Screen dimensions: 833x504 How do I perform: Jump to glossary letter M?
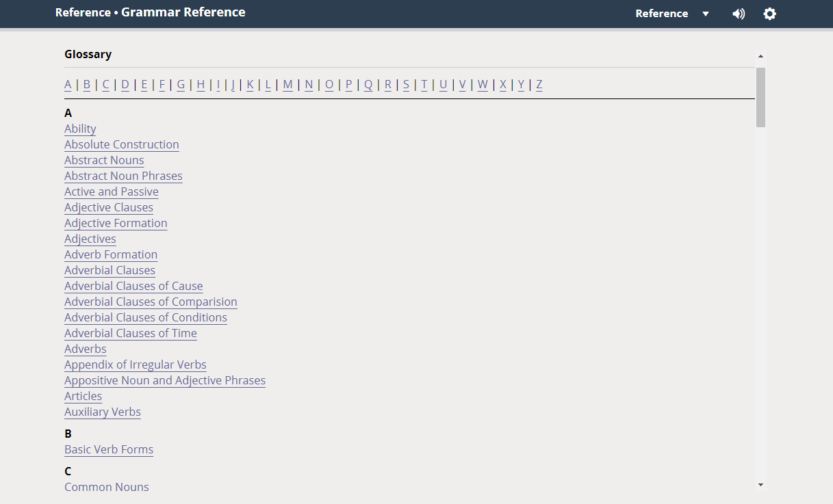[x=287, y=84]
